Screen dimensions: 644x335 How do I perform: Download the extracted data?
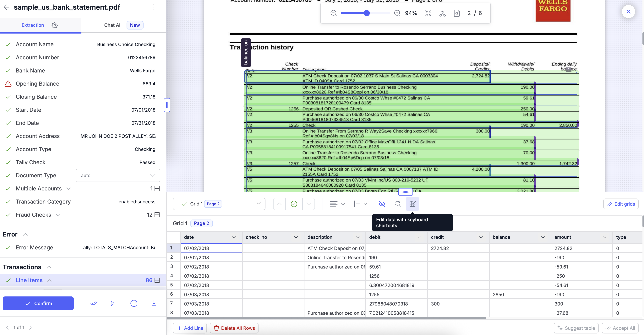click(154, 303)
